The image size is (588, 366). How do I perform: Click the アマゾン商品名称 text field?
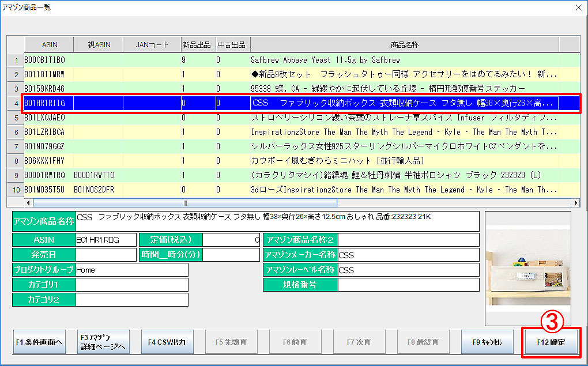277,221
